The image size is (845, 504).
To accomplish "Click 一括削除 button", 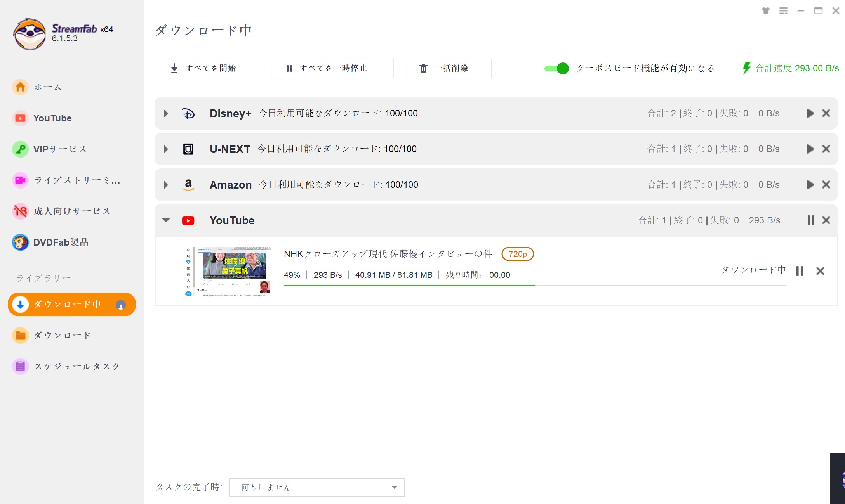I will [447, 68].
